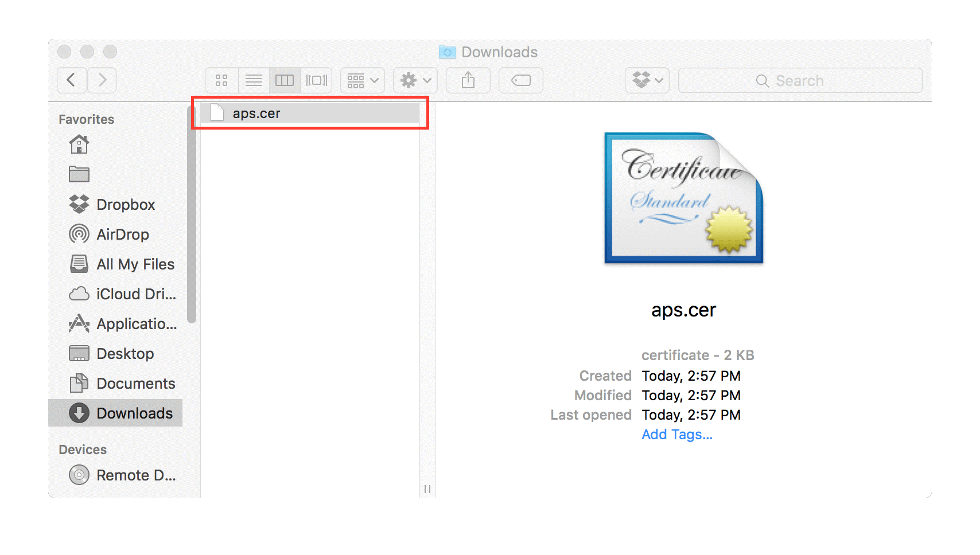This screenshot has height=555, width=980.
Task: Open the Action gear menu
Action: click(x=415, y=80)
